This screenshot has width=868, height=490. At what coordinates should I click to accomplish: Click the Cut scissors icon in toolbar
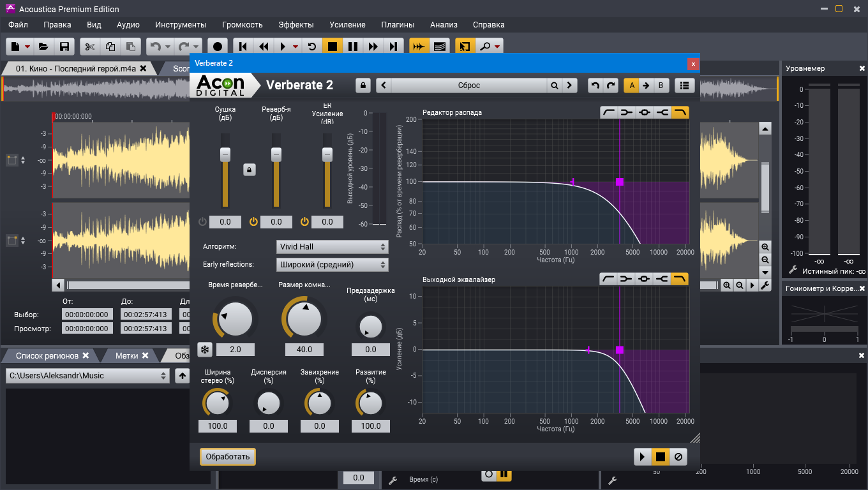click(x=89, y=47)
